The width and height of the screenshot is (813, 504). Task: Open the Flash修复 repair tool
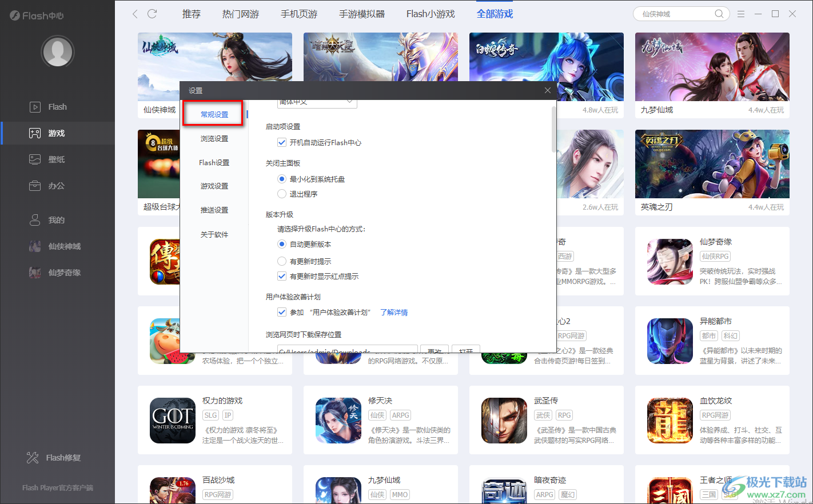pyautogui.click(x=54, y=458)
